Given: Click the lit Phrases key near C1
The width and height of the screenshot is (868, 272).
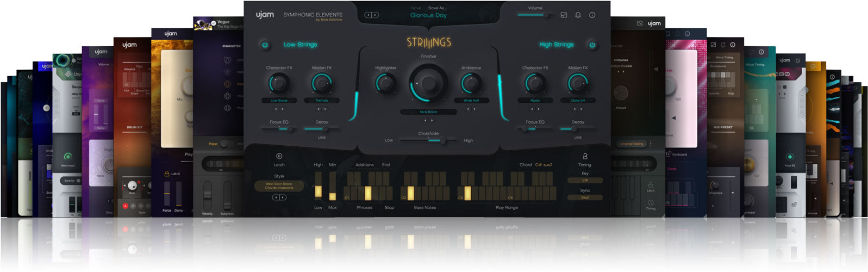Looking at the screenshot, I should pyautogui.click(x=368, y=193).
